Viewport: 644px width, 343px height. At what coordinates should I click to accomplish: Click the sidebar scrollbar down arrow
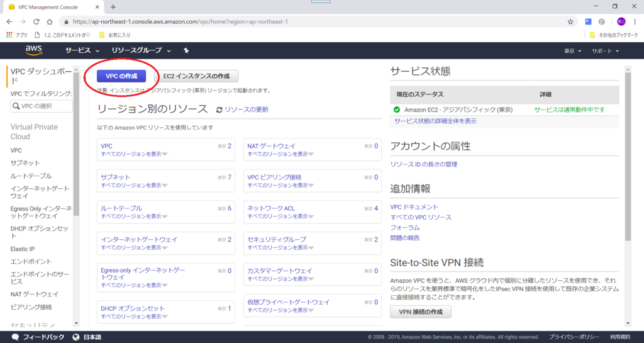[76, 323]
